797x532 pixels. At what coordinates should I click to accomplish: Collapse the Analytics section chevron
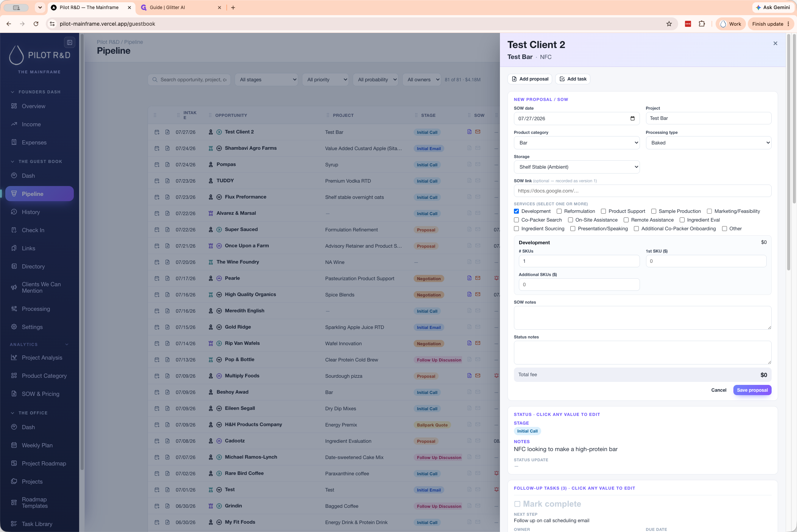pos(67,344)
